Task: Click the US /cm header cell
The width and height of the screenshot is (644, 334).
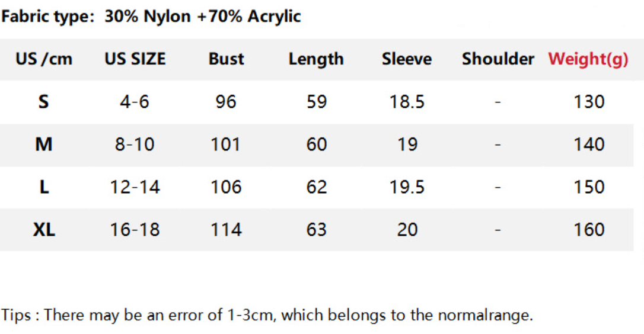Action: pyautogui.click(x=44, y=59)
